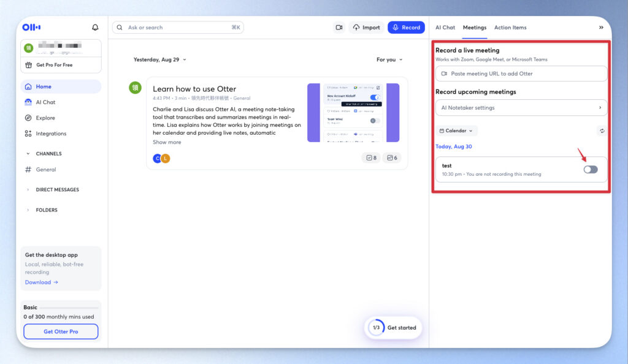Click the refresh calendar icon
628x364 pixels.
click(x=602, y=131)
